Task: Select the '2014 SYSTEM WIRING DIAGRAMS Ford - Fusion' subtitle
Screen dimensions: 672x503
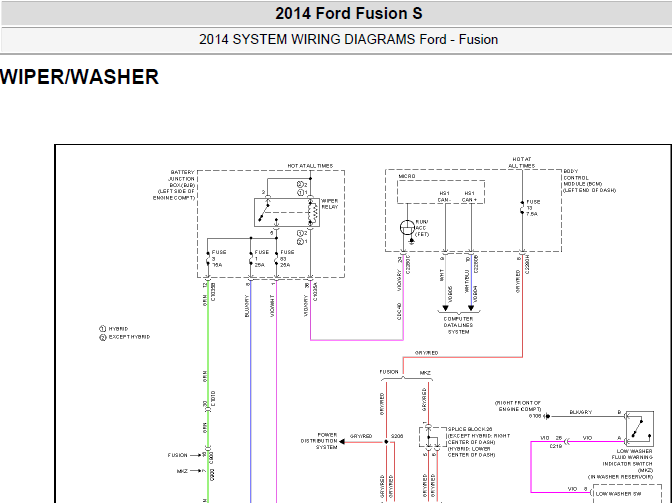Action: point(348,39)
